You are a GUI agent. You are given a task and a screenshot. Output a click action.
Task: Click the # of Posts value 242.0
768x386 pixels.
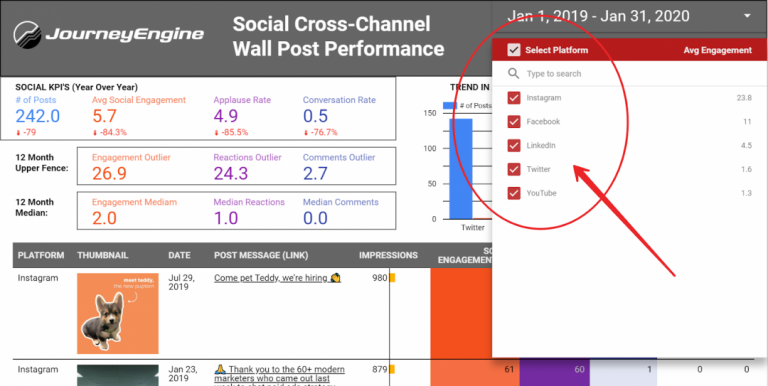[38, 116]
